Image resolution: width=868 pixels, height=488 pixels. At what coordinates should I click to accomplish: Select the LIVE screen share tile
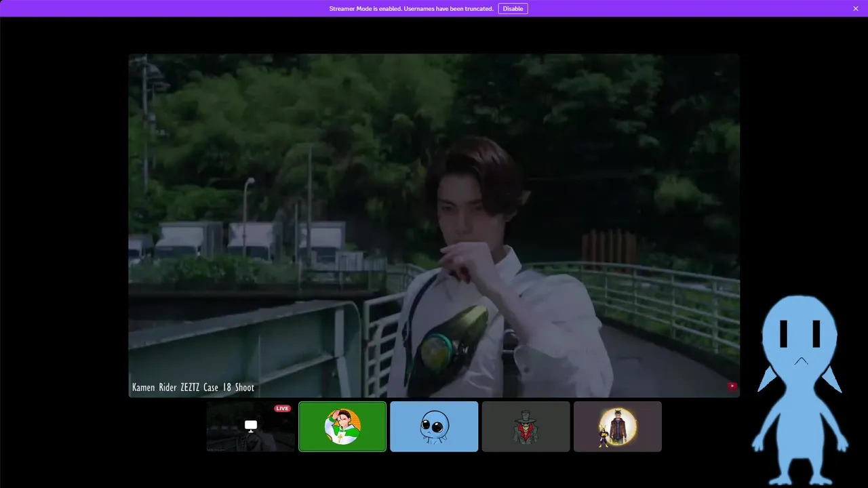[251, 426]
